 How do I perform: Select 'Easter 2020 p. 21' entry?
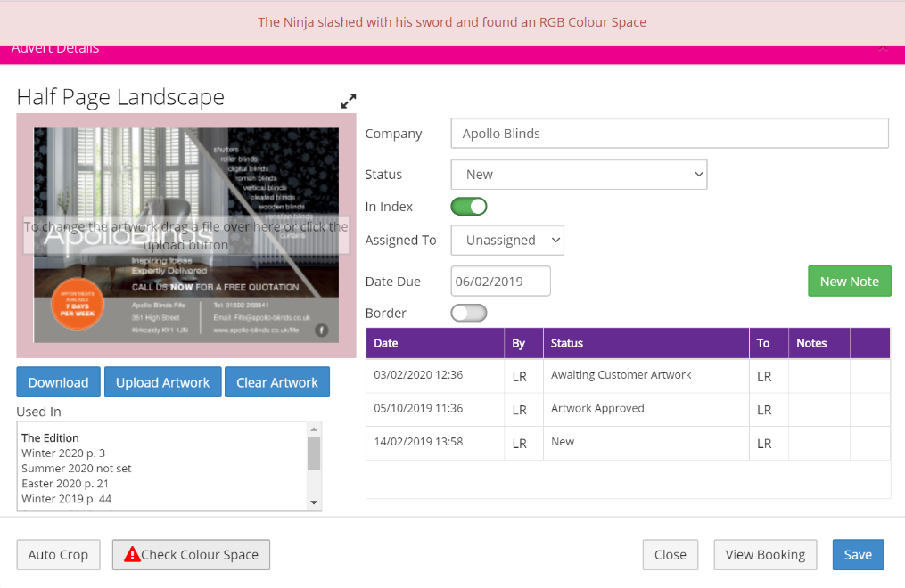[65, 484]
